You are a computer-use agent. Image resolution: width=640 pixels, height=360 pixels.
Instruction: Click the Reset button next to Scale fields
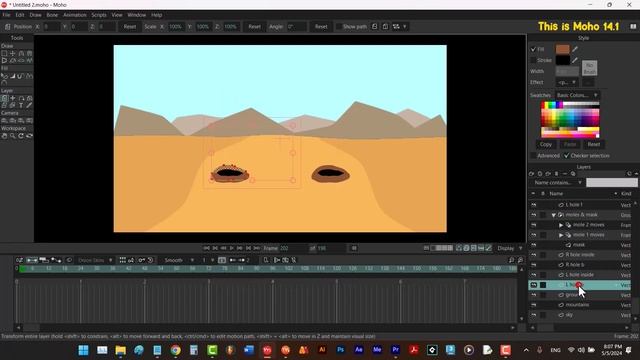(254, 27)
